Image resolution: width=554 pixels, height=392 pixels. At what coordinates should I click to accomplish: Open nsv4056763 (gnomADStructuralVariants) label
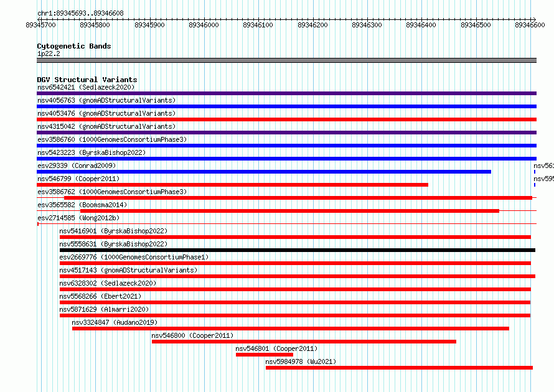106,100
